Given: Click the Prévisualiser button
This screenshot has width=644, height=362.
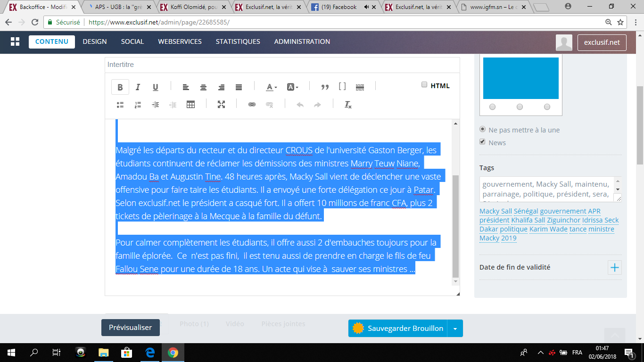Looking at the screenshot, I should (130, 328).
